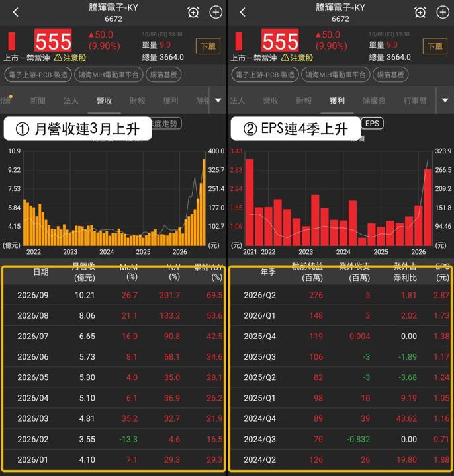Screen dimensions: 454x476
Task: Go back using right panel back arrow
Action: pyautogui.click(x=242, y=13)
